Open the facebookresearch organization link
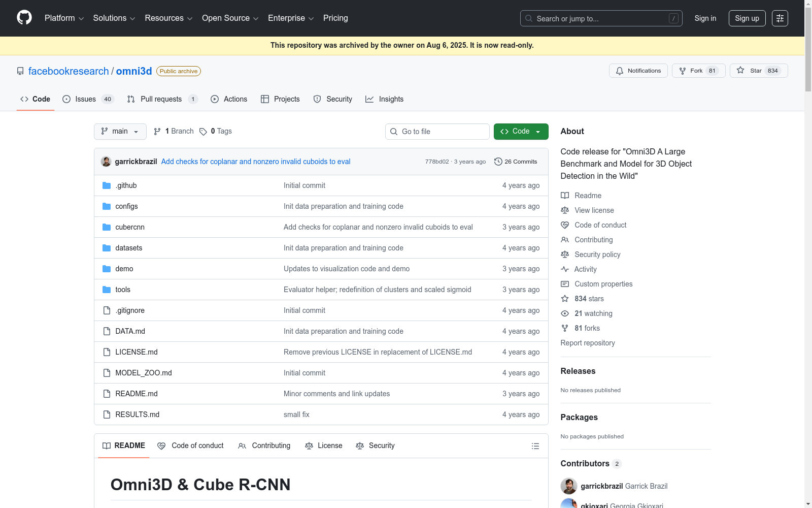This screenshot has width=812, height=508. (x=69, y=71)
